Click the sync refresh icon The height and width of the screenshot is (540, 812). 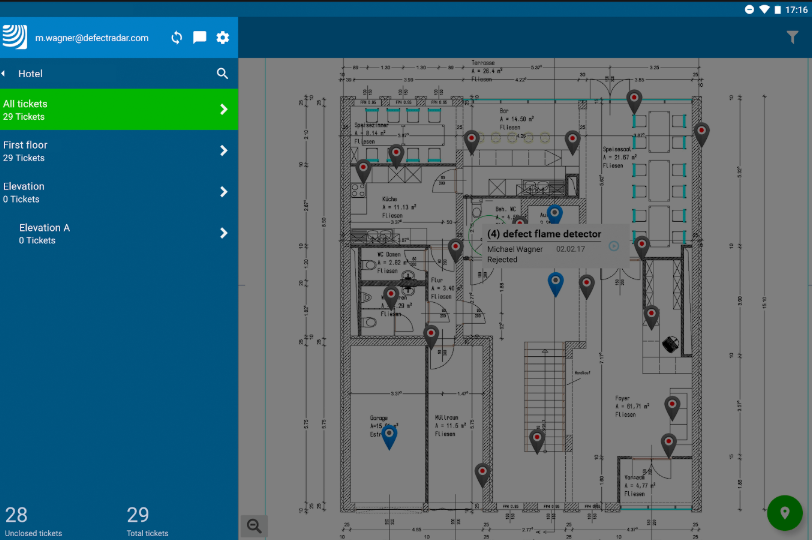[177, 38]
